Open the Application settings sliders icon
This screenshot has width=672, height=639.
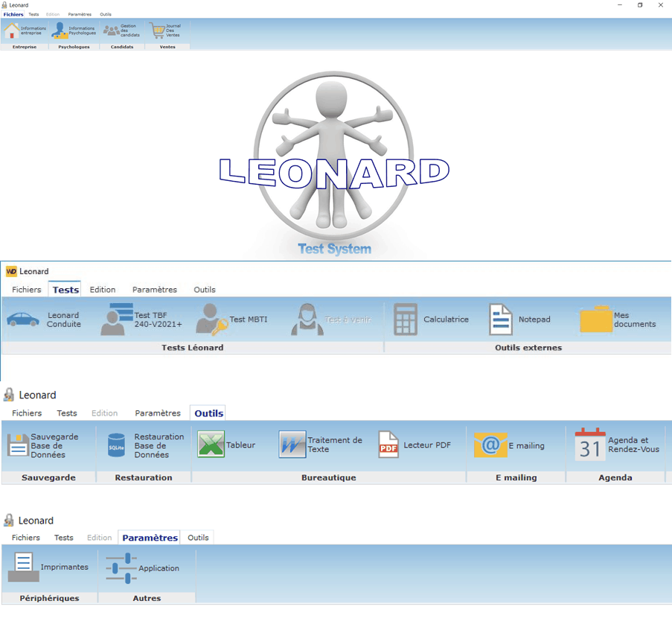click(138, 568)
